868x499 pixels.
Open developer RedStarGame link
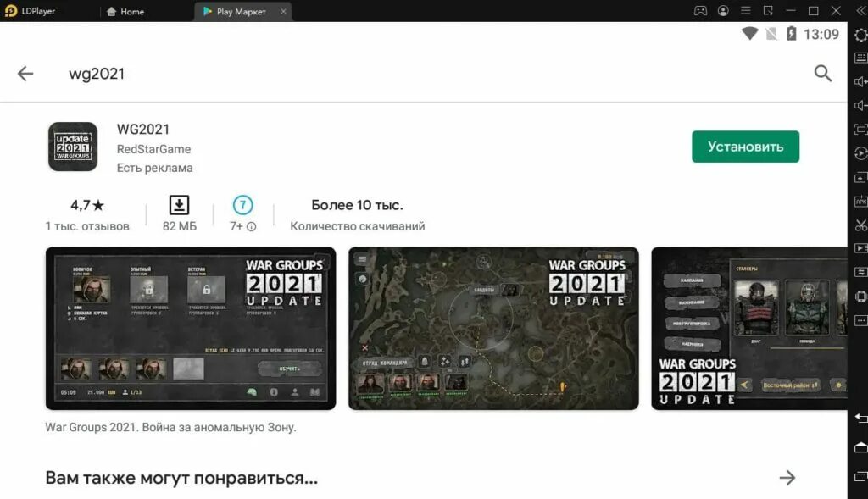tap(154, 149)
